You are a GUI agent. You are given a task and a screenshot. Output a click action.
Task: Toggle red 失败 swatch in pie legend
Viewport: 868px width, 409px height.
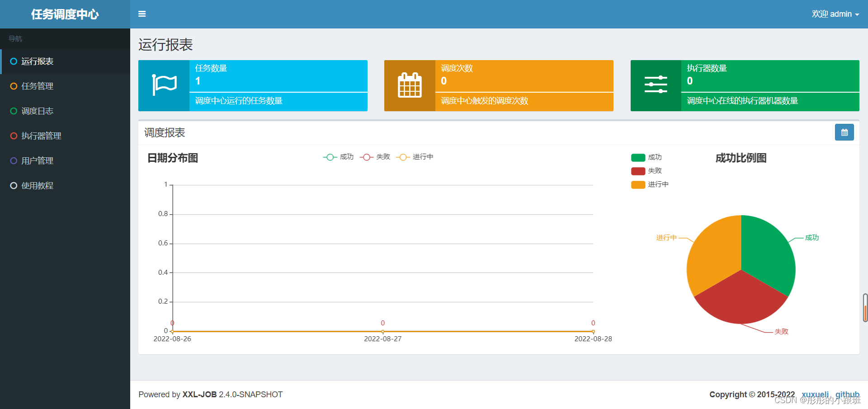tap(638, 171)
